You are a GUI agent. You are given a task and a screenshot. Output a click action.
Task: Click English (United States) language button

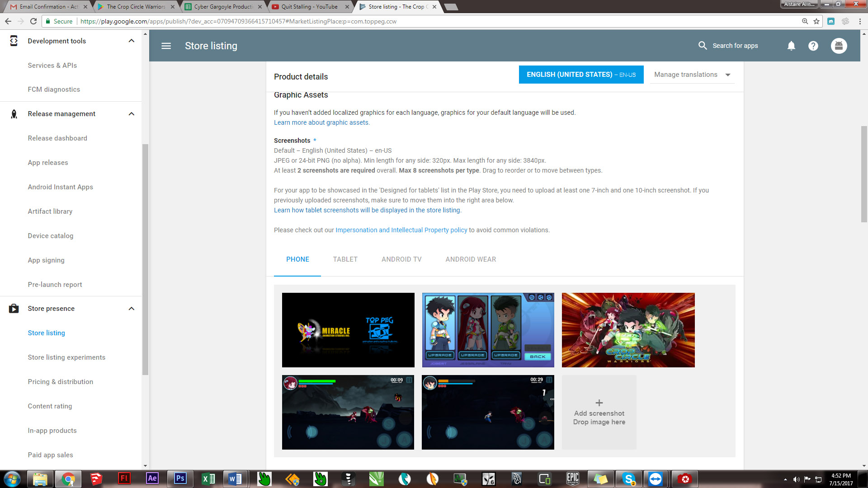point(581,75)
